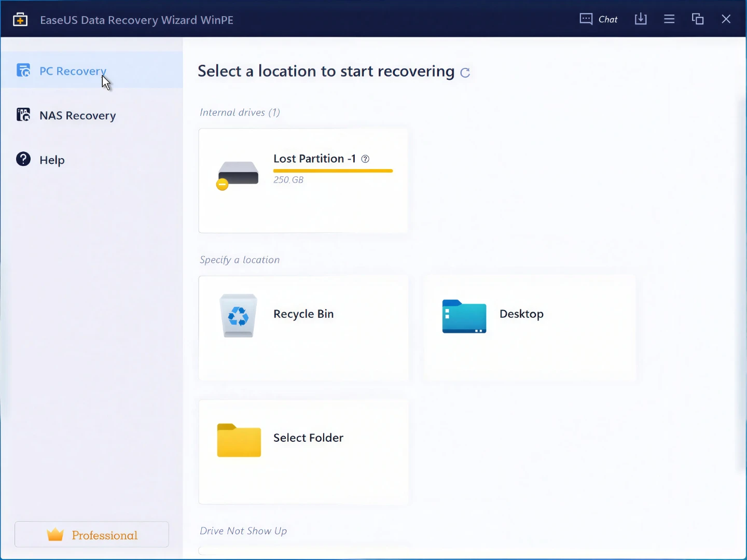The height and width of the screenshot is (560, 747).
Task: Click the Lost Partition drive icon
Action: pos(238,175)
